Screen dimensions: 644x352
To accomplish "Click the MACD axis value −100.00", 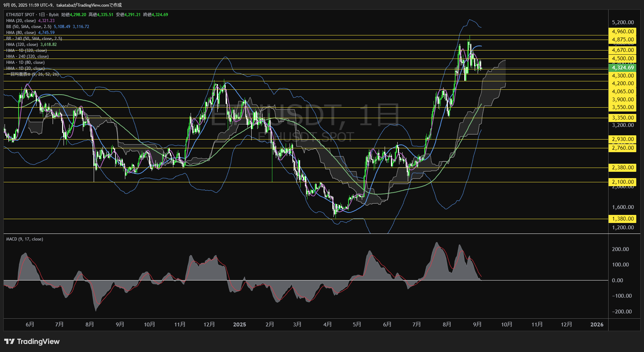I will (x=622, y=296).
